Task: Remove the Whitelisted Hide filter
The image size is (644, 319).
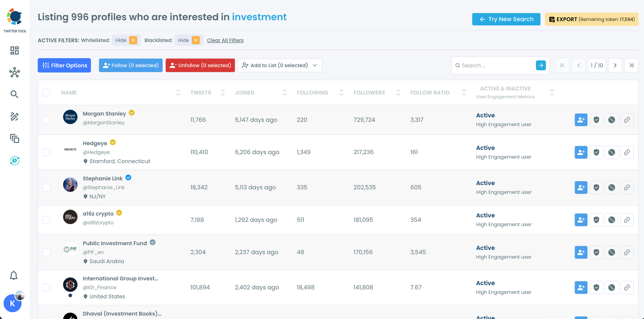Action: tap(133, 40)
